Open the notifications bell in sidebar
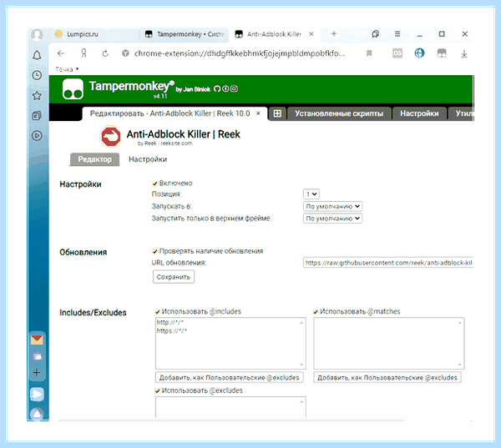The image size is (501, 448). pyautogui.click(x=37, y=55)
